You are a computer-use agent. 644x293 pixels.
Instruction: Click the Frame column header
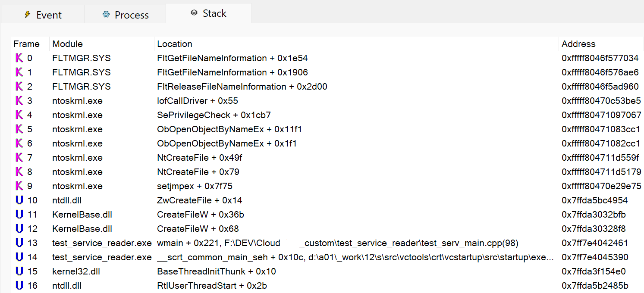(x=27, y=44)
